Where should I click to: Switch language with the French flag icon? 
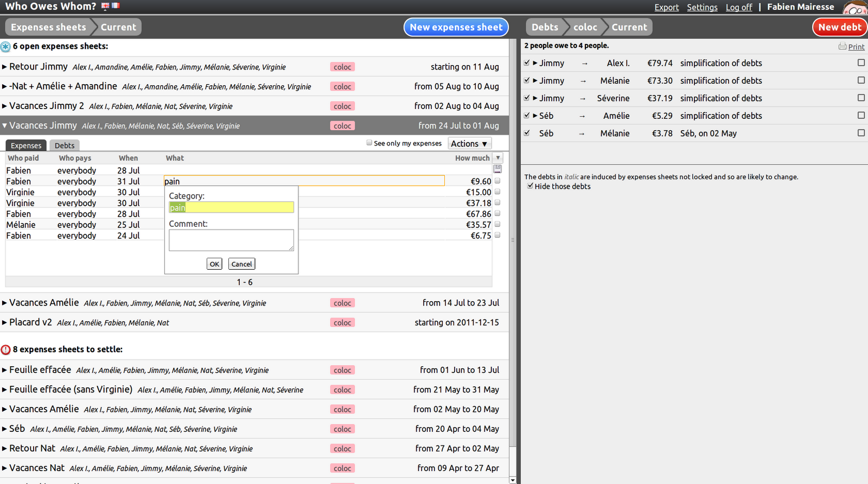116,6
